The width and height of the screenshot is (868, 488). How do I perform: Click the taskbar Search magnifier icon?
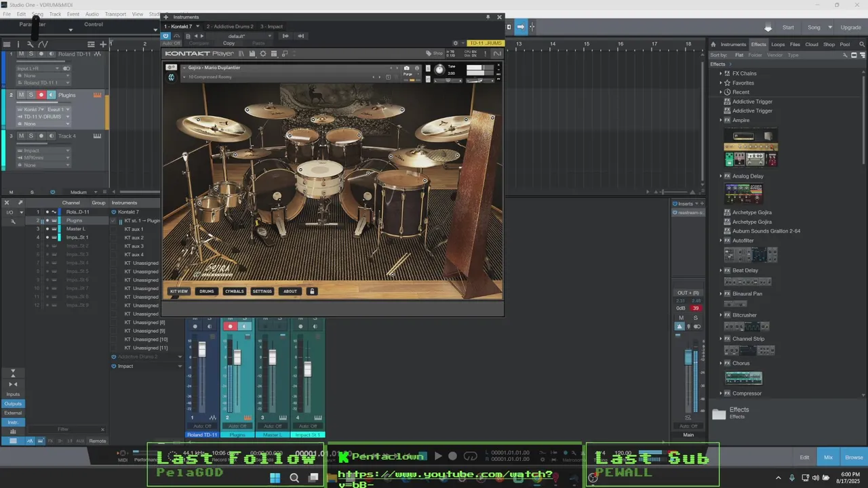(294, 478)
